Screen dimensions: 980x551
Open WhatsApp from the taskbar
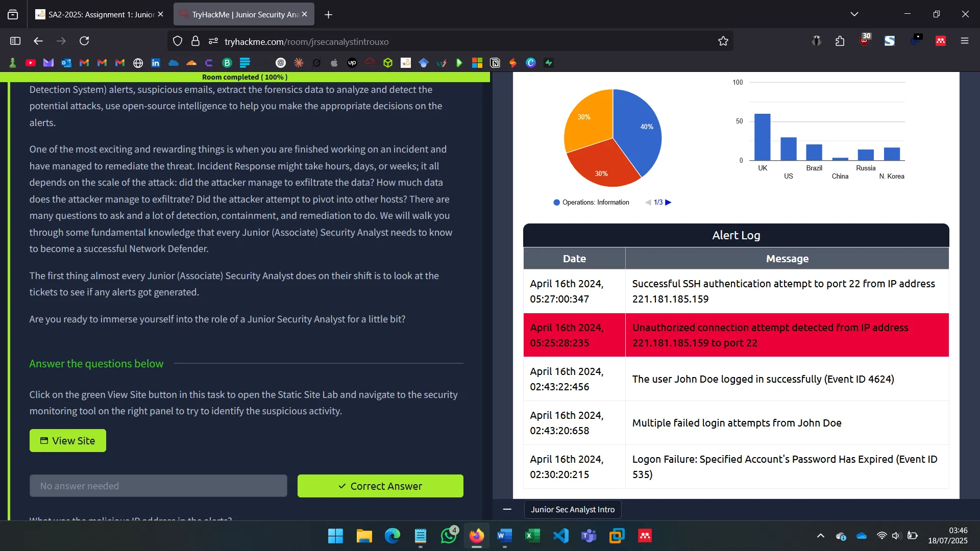(448, 536)
